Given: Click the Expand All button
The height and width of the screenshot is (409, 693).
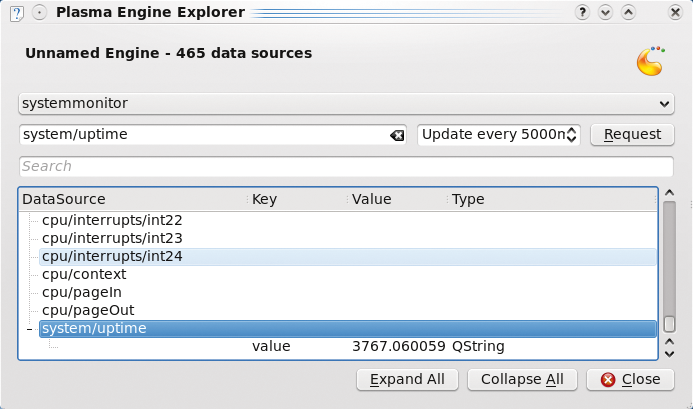Looking at the screenshot, I should point(407,379).
